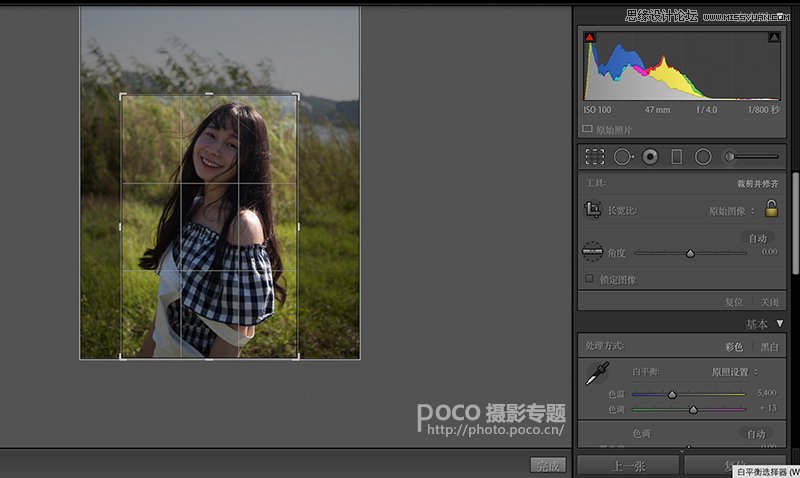Select the Spot Removal tool
This screenshot has width=800, height=478.
(623, 157)
